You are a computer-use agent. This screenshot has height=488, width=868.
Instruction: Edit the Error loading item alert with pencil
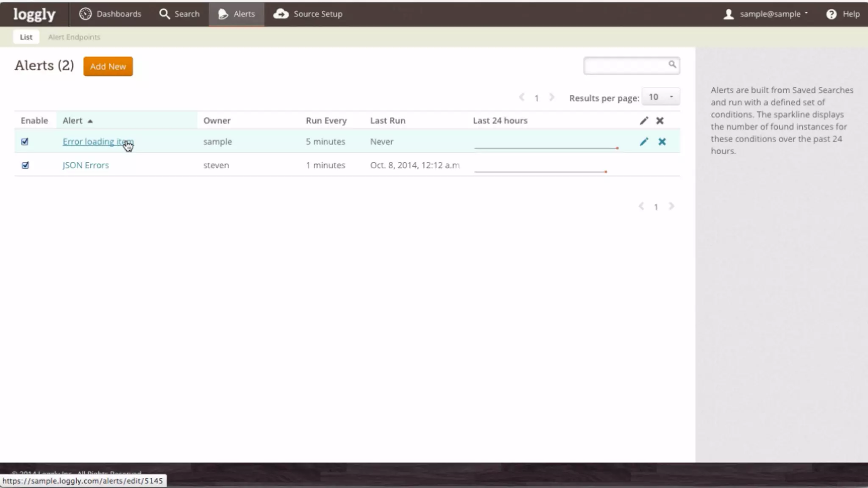pyautogui.click(x=644, y=142)
